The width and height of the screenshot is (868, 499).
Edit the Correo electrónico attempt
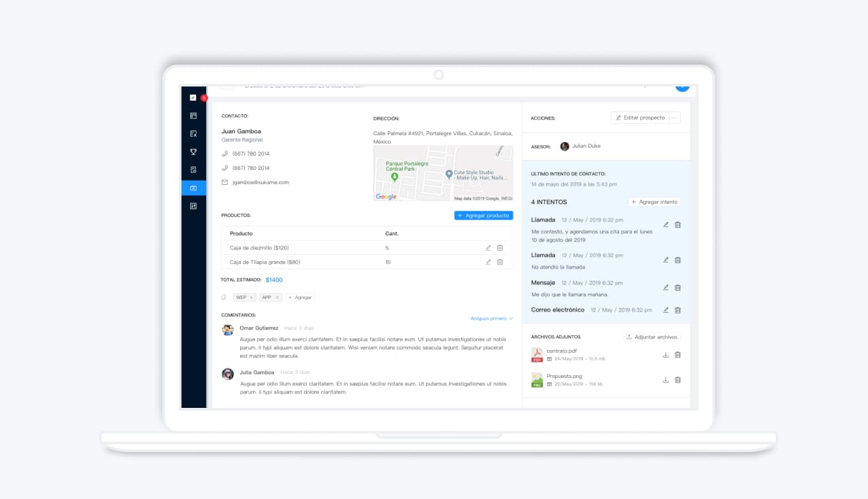666,310
